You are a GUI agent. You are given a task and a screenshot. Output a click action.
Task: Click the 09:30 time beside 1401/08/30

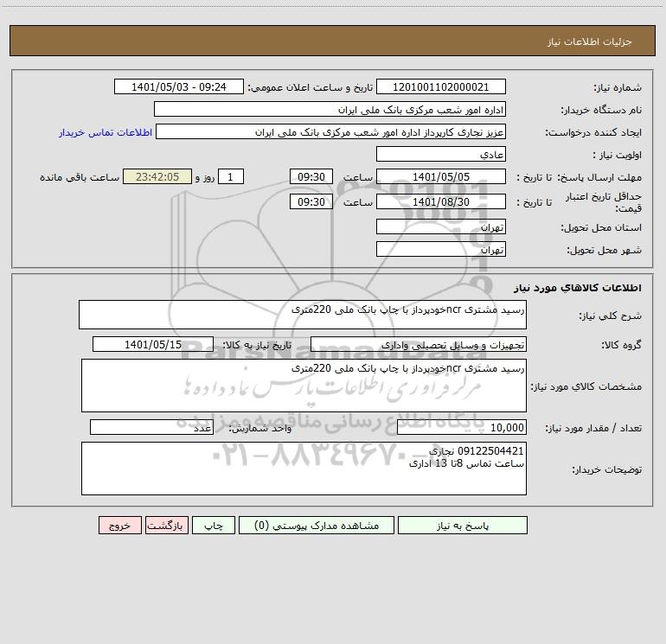point(311,201)
